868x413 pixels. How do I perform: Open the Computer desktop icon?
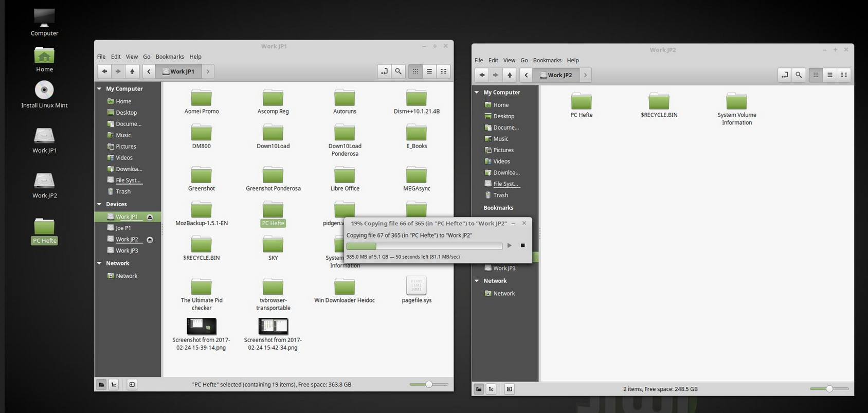44,22
